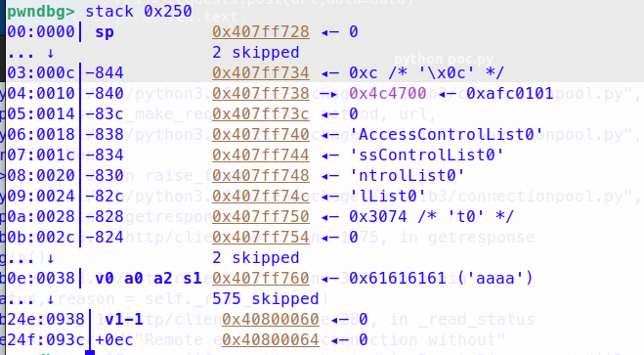The width and height of the screenshot is (644, 355).
Task: Select the 'ntrolList0' string value
Action: 407,175
